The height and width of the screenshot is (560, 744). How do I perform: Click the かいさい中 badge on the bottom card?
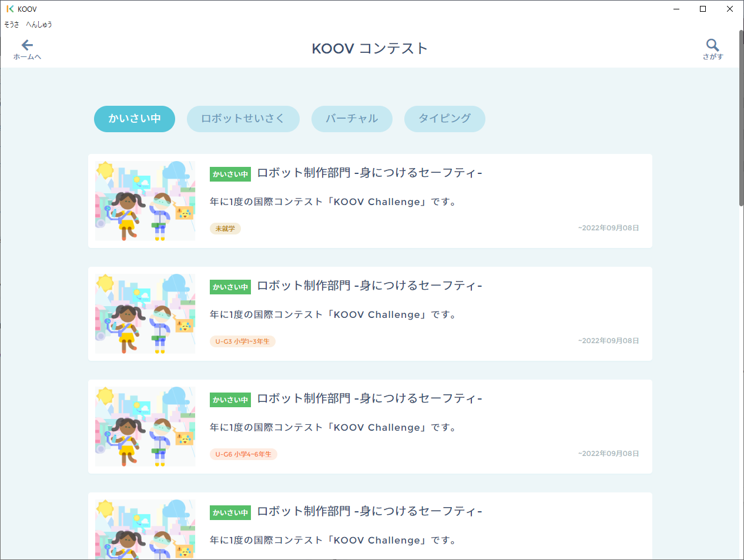pos(230,512)
